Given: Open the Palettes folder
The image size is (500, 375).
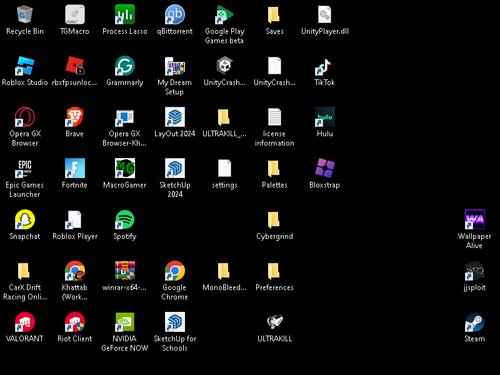Looking at the screenshot, I should (x=274, y=169).
